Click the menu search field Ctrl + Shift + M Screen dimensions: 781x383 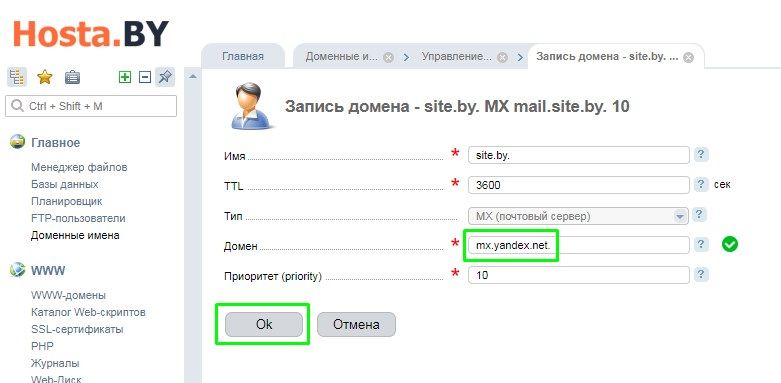91,106
